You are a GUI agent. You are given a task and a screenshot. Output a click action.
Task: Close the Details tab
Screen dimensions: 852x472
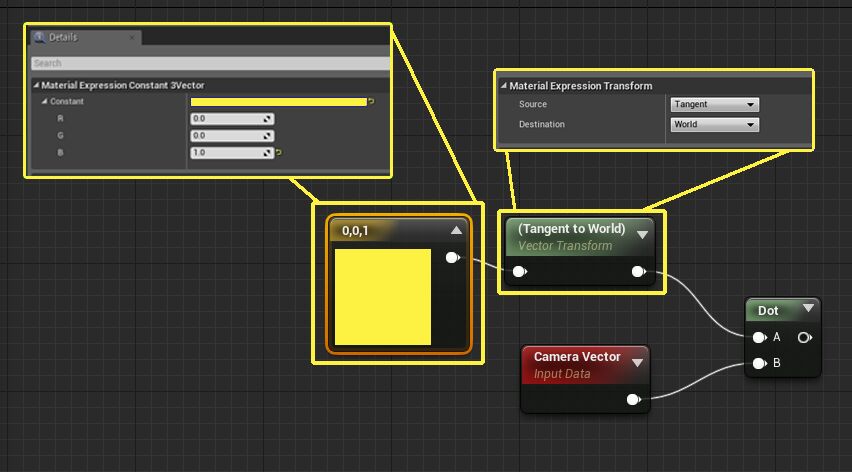point(132,37)
